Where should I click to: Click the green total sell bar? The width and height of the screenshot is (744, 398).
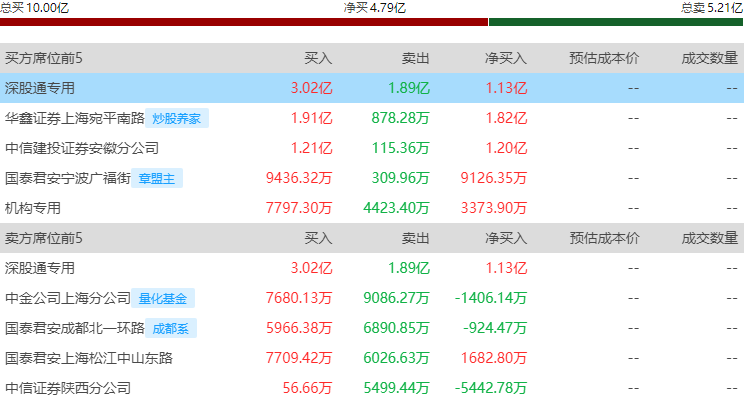pos(616,22)
